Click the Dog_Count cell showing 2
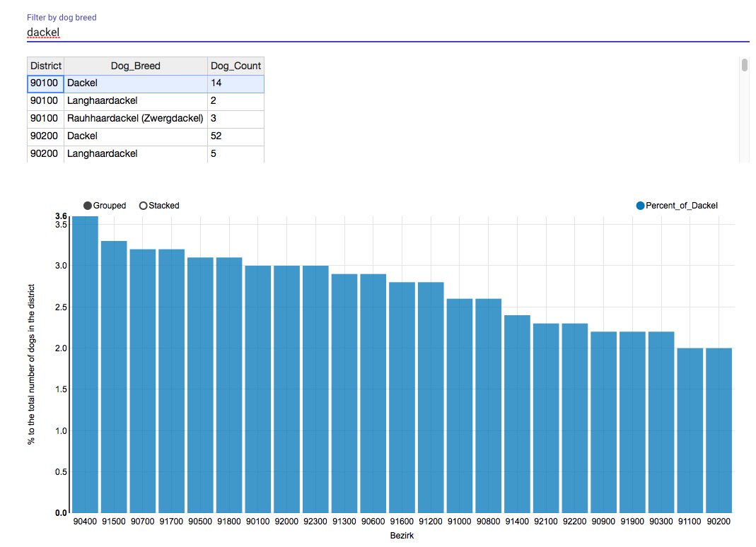The height and width of the screenshot is (547, 756). [x=235, y=101]
